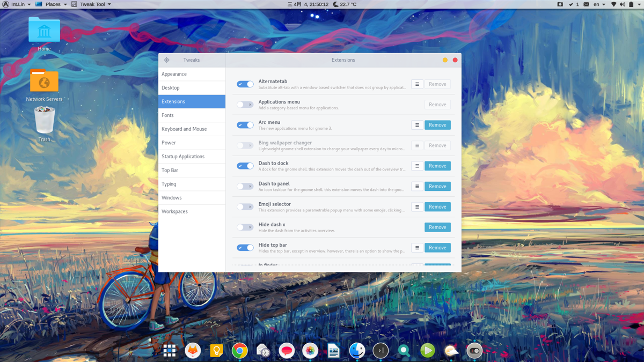The image size is (644, 362).
Task: Launch the Photos pinwheel app in dock
Action: click(x=310, y=351)
